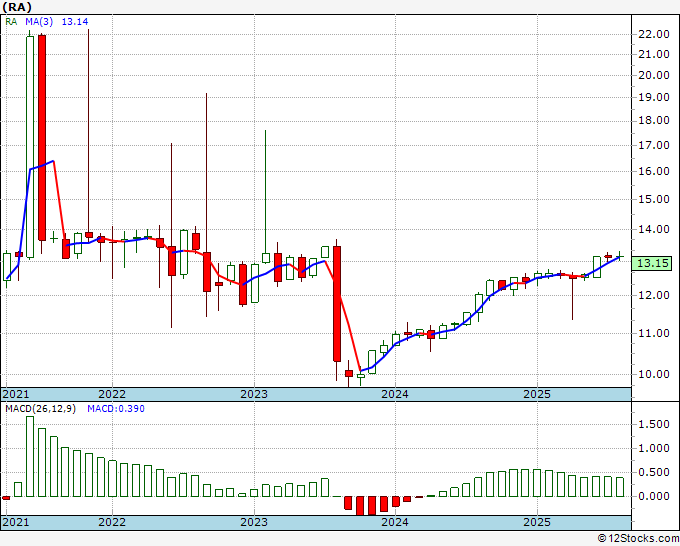Screen dimensions: 680x546
Task: Open the 12Stocks.com copyright link
Action: tap(638, 539)
